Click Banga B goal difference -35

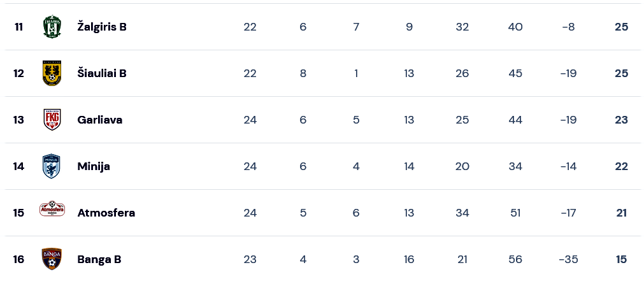pos(568,259)
